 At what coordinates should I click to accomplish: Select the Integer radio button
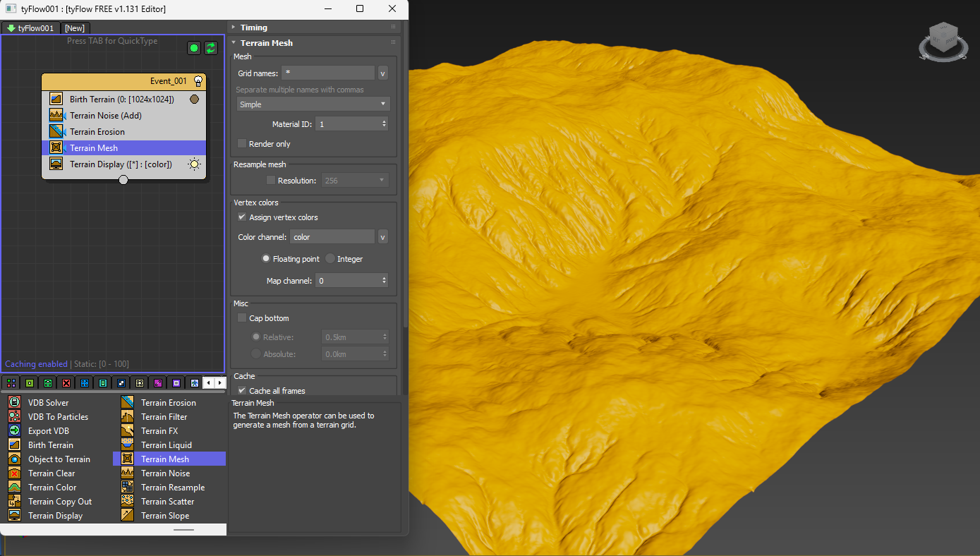[x=330, y=259]
